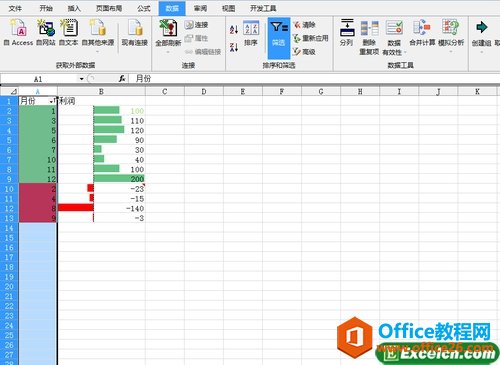Image resolution: width=500 pixels, height=365 pixels.
Task: Click the formula bar containing 月份
Action: [x=313, y=79]
